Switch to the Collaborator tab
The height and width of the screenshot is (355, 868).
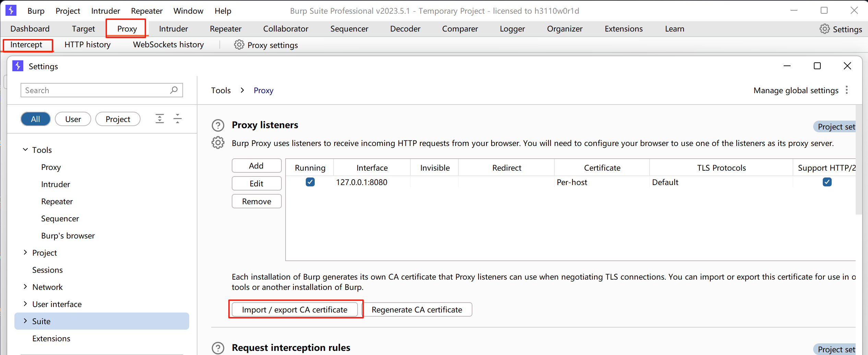click(x=286, y=29)
